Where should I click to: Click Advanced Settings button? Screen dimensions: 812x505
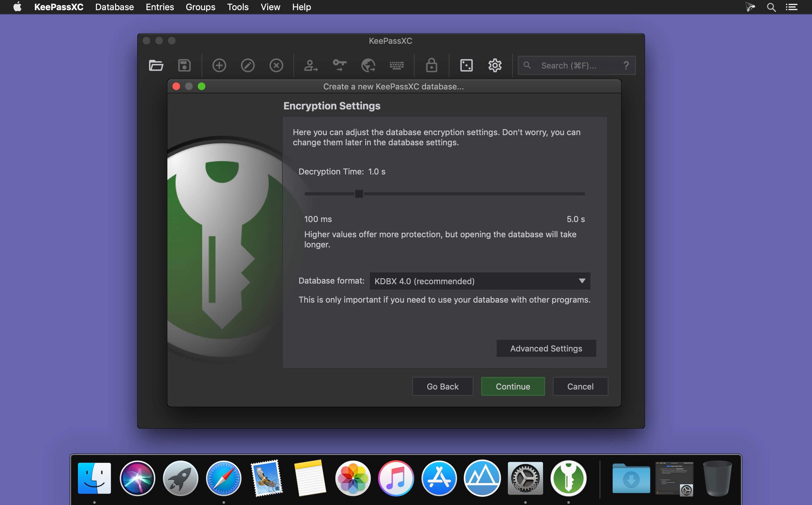point(546,348)
